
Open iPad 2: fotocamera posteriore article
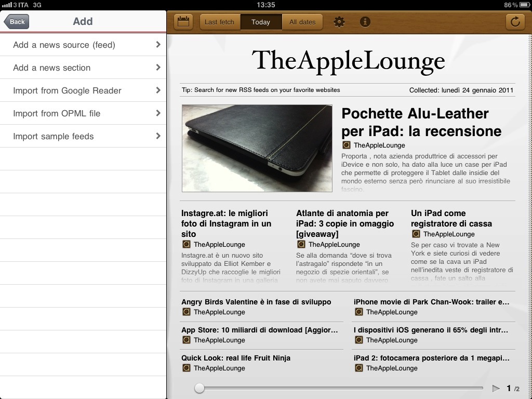pyautogui.click(x=432, y=358)
